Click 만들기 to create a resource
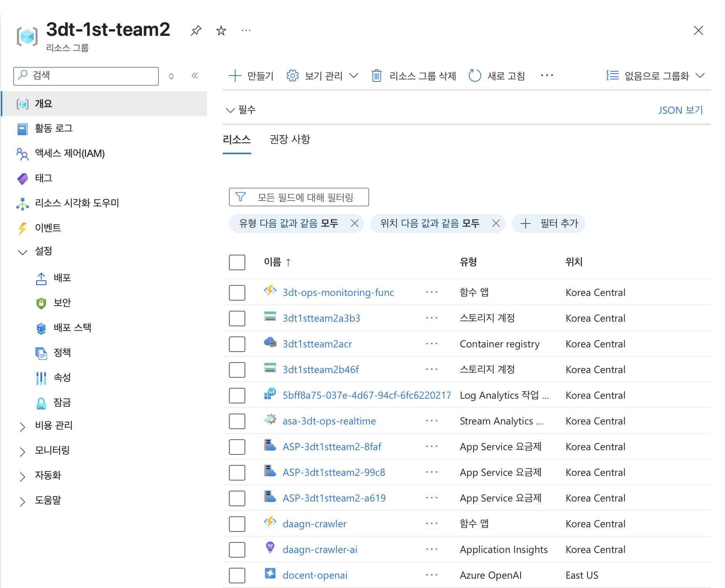This screenshot has height=588, width=725. click(251, 76)
